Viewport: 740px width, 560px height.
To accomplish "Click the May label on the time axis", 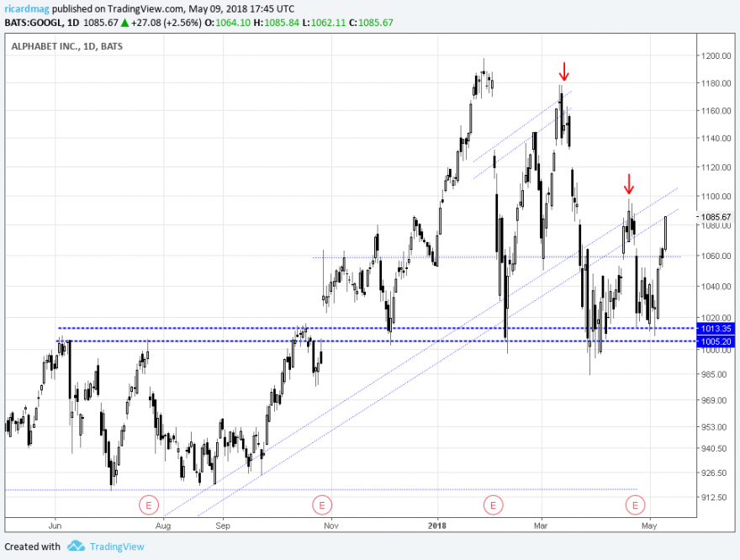I will pos(649,526).
